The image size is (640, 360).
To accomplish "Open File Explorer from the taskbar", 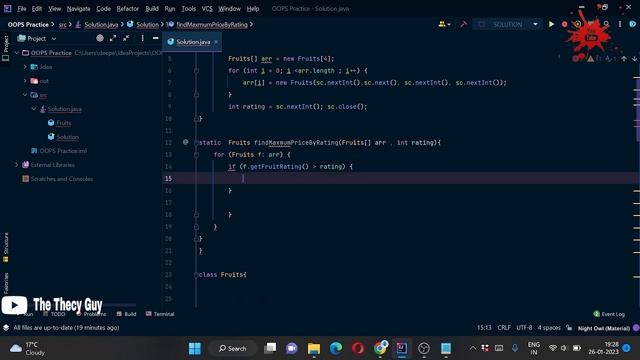I will [x=314, y=348].
